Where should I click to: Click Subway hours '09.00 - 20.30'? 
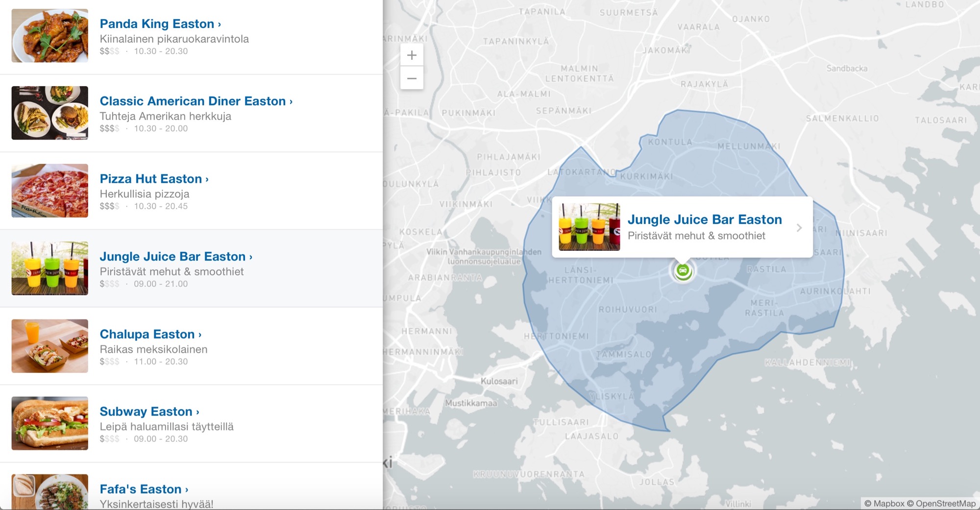pyautogui.click(x=161, y=439)
